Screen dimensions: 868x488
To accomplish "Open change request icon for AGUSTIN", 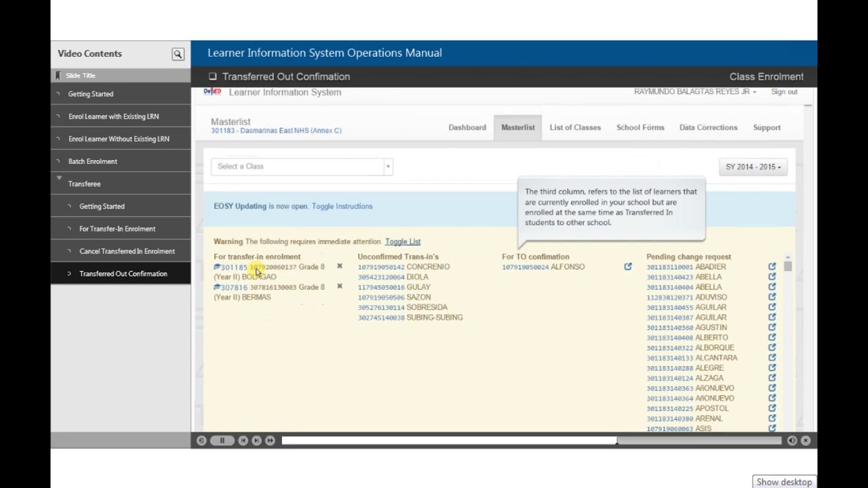I will tap(772, 327).
